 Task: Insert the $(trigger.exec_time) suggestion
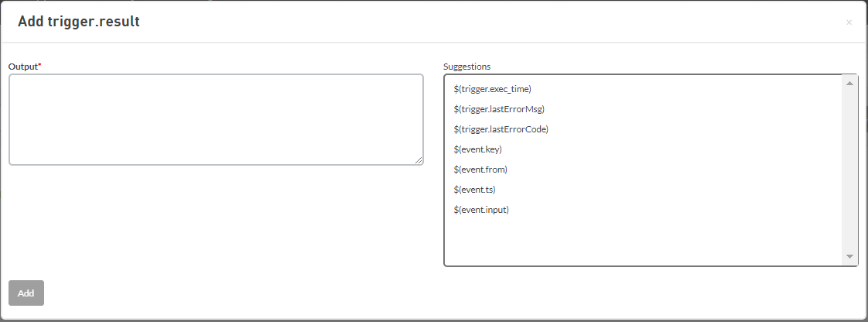point(492,89)
